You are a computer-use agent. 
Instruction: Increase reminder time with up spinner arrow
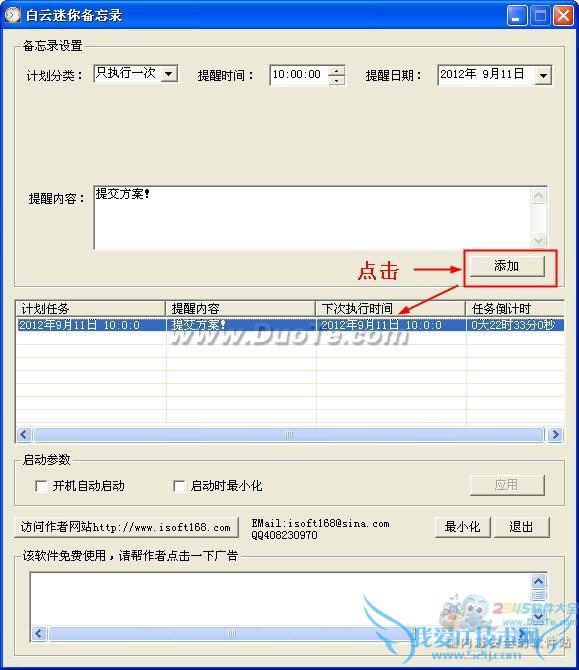[x=337, y=71]
